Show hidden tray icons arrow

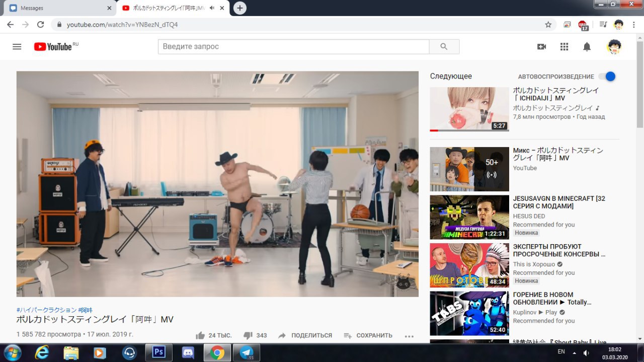(574, 352)
